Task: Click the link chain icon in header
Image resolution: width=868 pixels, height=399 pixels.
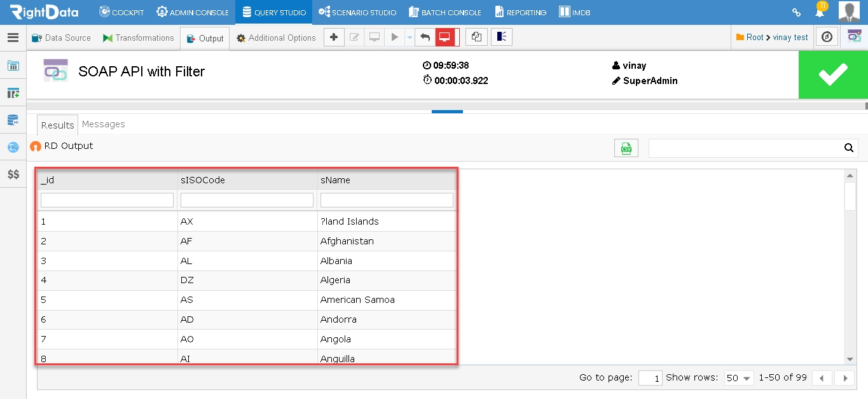Action: pyautogui.click(x=796, y=12)
